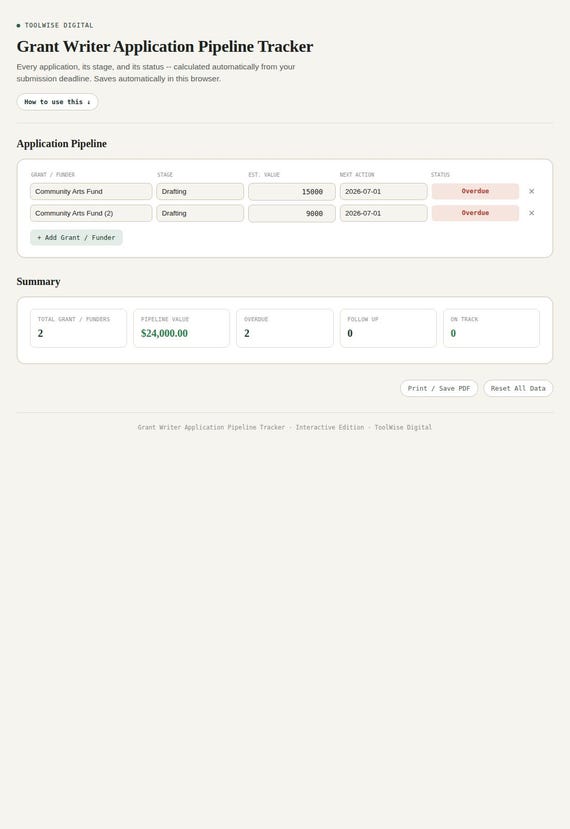The image size is (570, 829).
Task: Edit the Community Arts Fund (2) name field
Action: [x=91, y=213]
